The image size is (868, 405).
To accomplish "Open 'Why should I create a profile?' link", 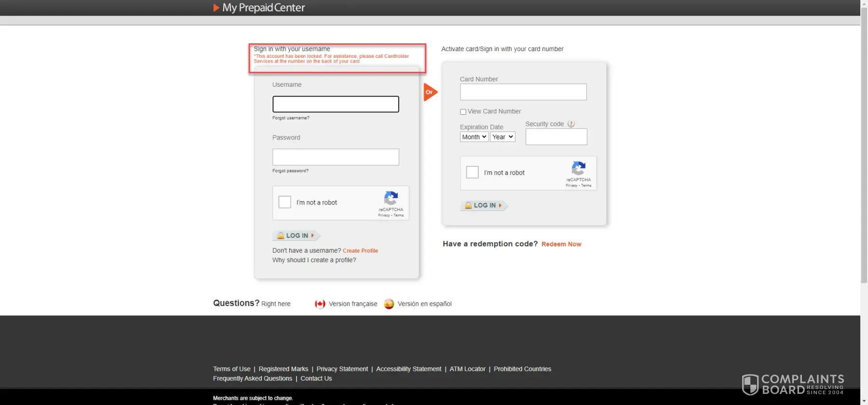I will [x=314, y=260].
